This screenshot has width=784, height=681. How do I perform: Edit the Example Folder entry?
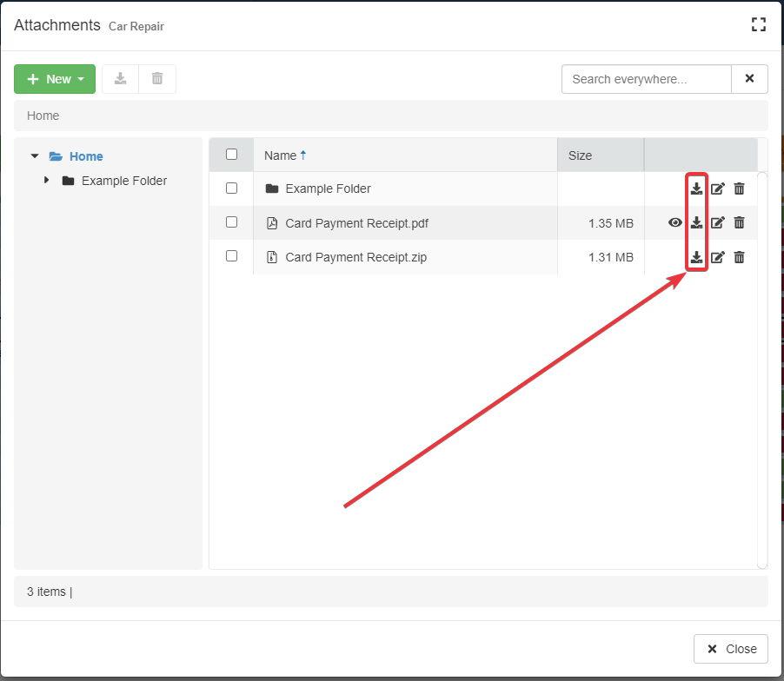click(x=718, y=188)
